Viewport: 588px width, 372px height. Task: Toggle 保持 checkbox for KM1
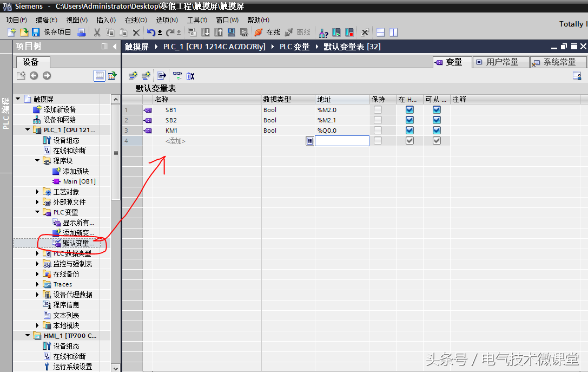[x=378, y=130]
